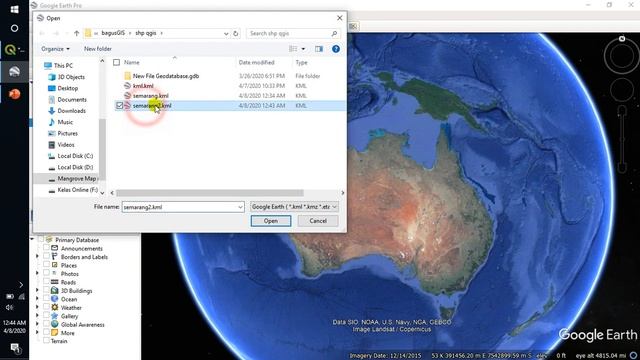Toggle Borders and Labels layer checkbox
Viewport: 640px width, 360px height.
(46, 257)
